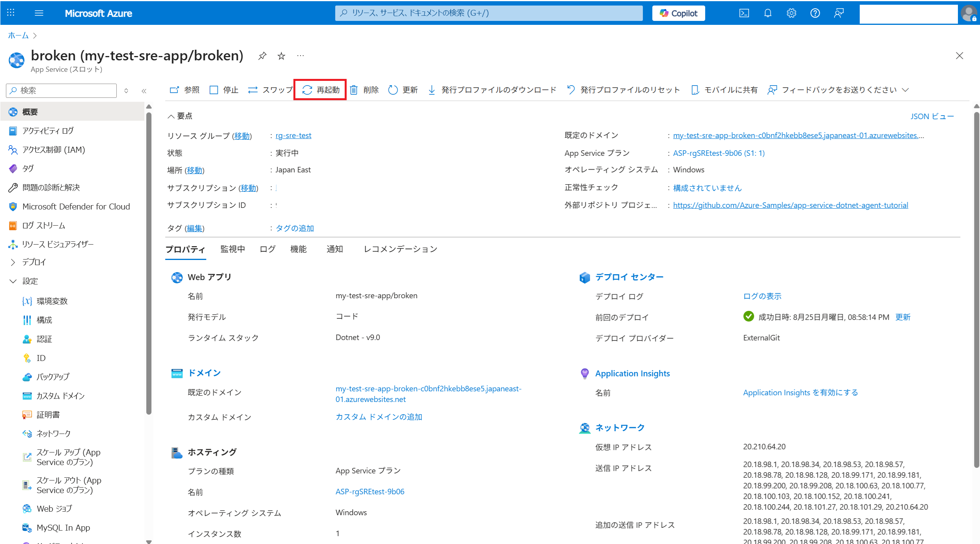This screenshot has width=980, height=544.
Task: Open 概要 in the sidebar
Action: coord(73,112)
